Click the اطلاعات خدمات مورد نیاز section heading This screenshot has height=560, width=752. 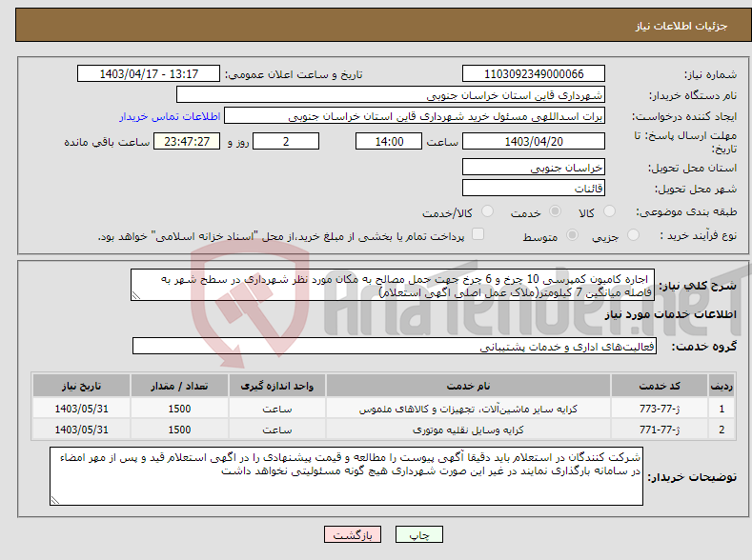(670, 314)
